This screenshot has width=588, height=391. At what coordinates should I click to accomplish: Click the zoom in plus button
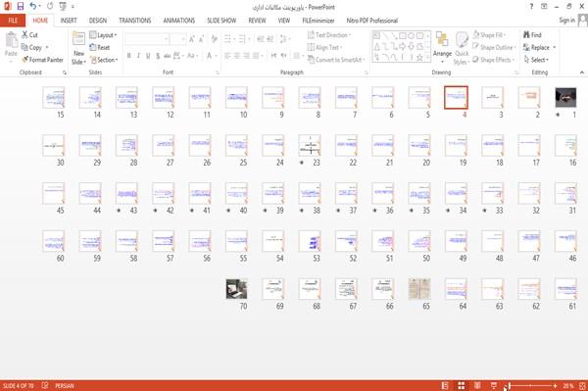coord(555,386)
